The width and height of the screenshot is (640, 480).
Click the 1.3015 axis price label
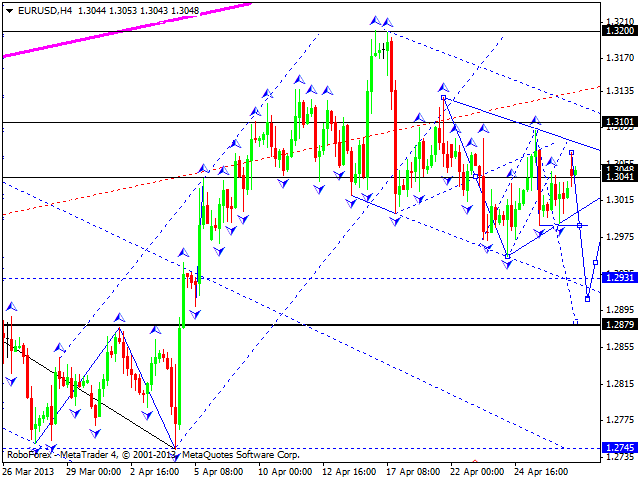click(620, 200)
